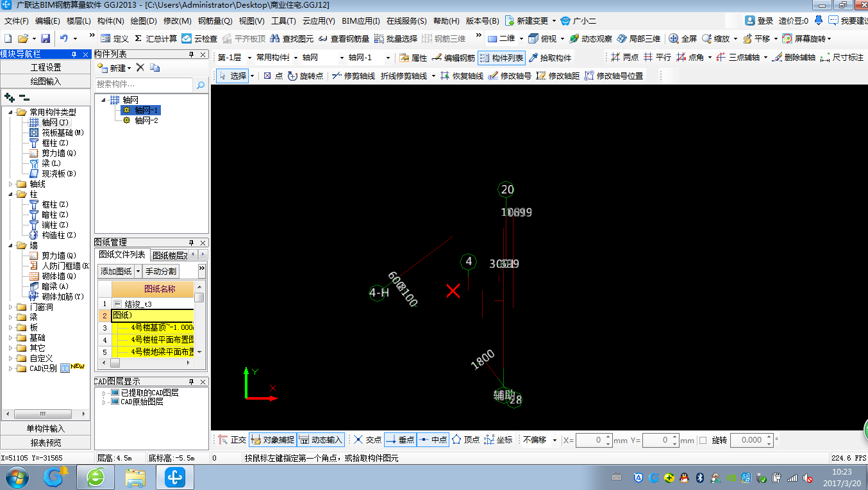Click the 报表预览 report preview button
The width and height of the screenshot is (868, 490).
(46, 443)
